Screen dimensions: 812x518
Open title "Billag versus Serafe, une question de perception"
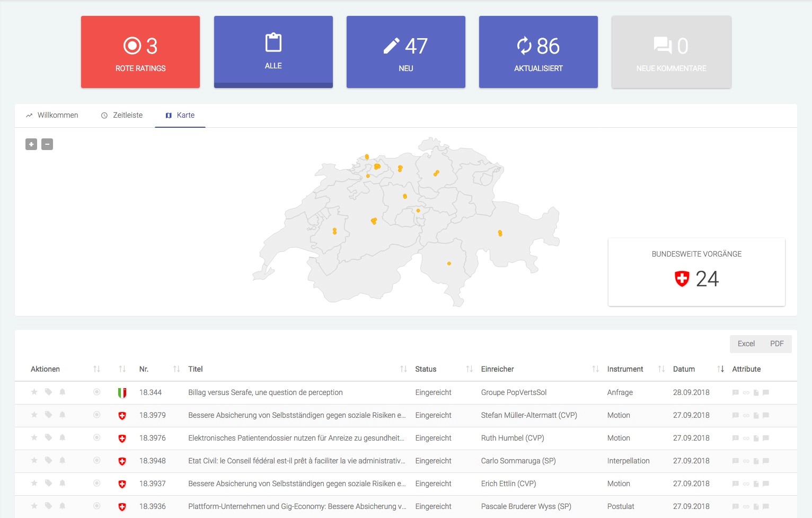[266, 392]
